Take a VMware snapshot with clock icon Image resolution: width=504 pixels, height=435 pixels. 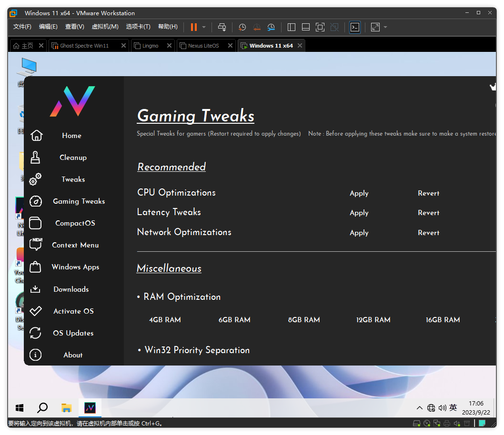pyautogui.click(x=242, y=27)
